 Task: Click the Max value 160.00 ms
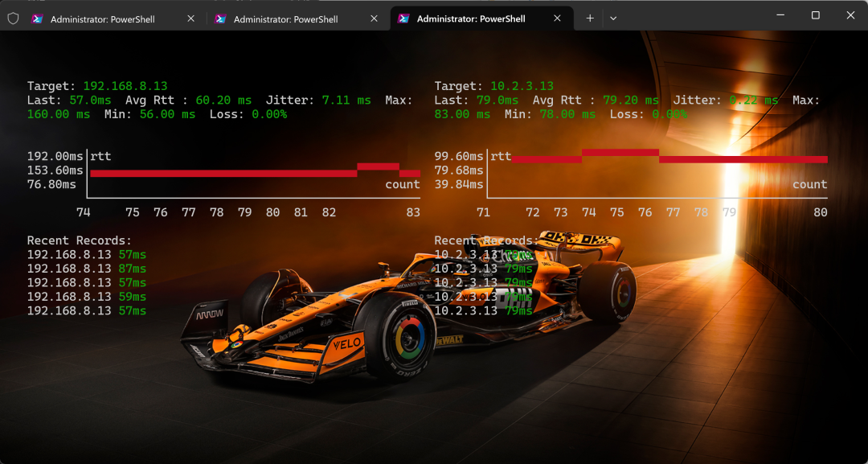59,114
